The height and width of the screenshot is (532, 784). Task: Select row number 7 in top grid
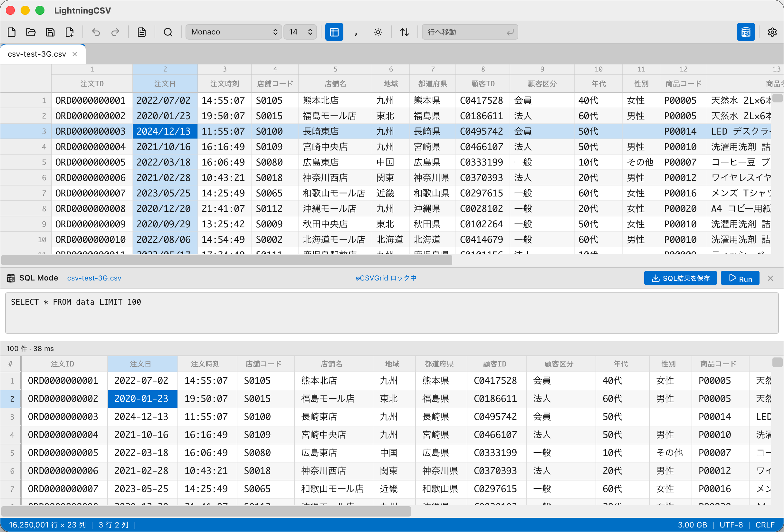pos(26,193)
